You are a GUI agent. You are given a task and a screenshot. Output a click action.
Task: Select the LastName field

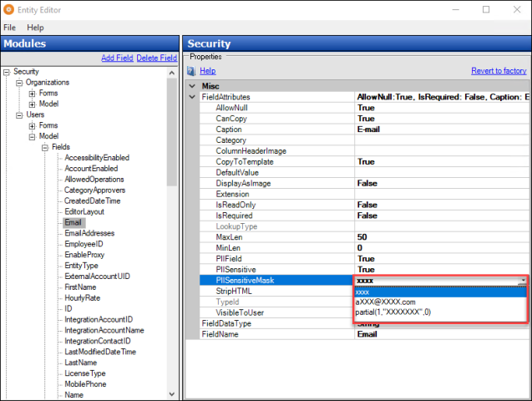pos(80,363)
